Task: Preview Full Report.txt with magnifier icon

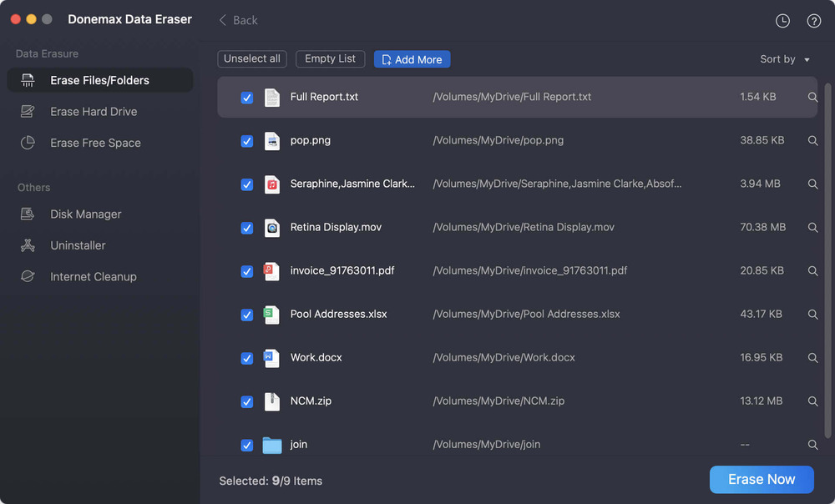Action: (x=812, y=97)
